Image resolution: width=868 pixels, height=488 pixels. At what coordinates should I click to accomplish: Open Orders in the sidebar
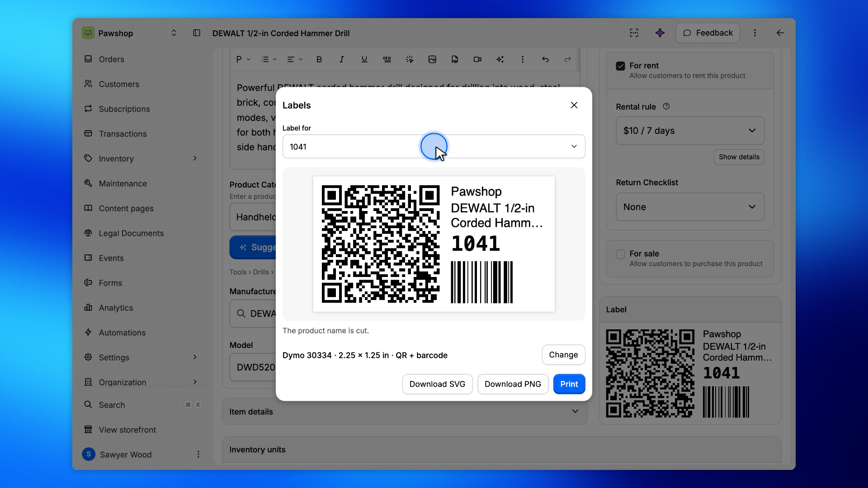[x=111, y=59]
